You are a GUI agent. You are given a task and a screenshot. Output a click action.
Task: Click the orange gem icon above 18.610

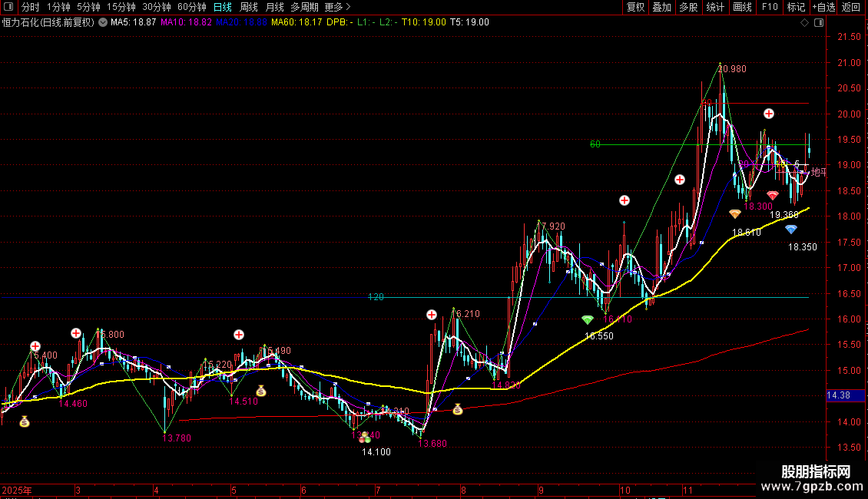[x=735, y=213]
